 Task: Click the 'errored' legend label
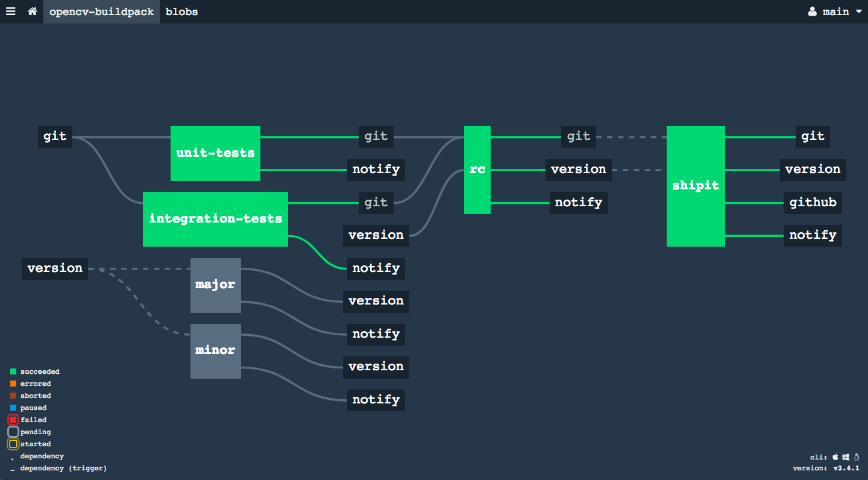(x=36, y=384)
